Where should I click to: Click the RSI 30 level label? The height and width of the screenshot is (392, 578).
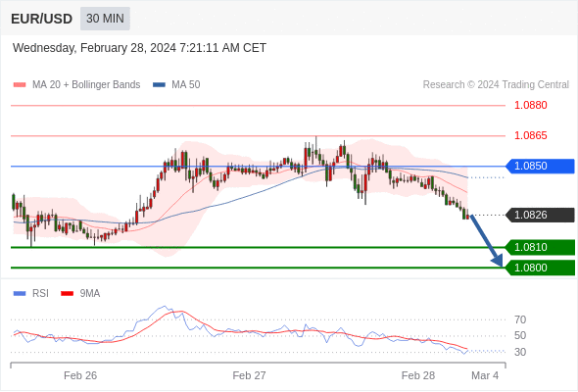pyautogui.click(x=520, y=352)
